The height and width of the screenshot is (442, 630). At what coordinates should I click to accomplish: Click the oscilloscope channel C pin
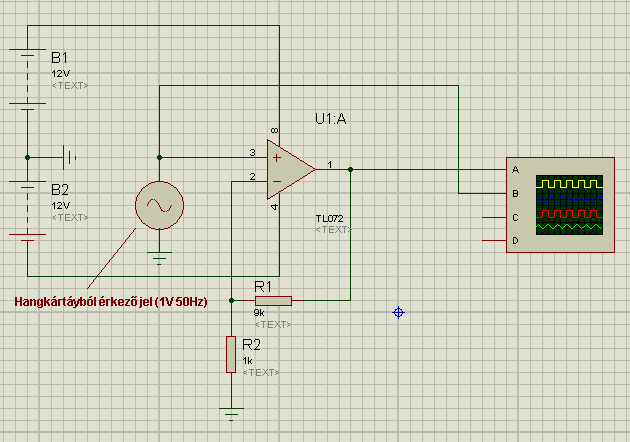494,217
